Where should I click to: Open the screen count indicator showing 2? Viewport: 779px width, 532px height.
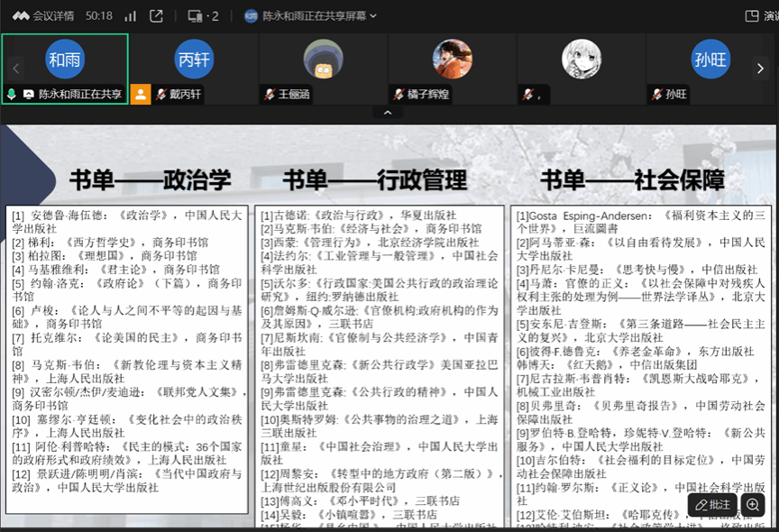coord(202,15)
